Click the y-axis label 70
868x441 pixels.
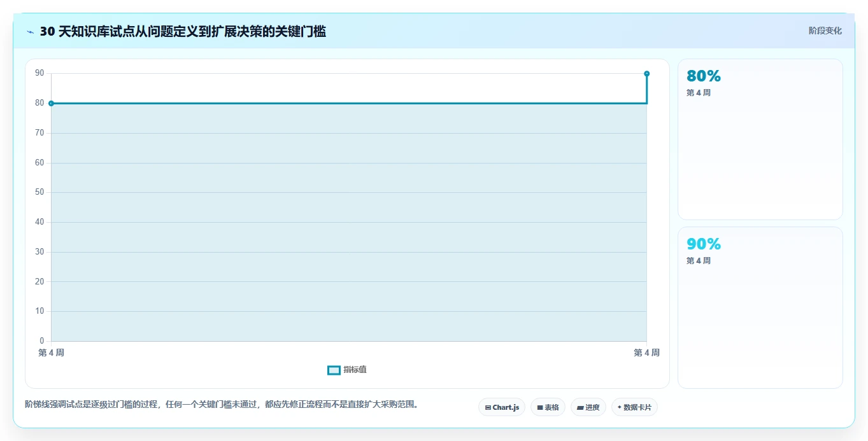click(x=39, y=133)
